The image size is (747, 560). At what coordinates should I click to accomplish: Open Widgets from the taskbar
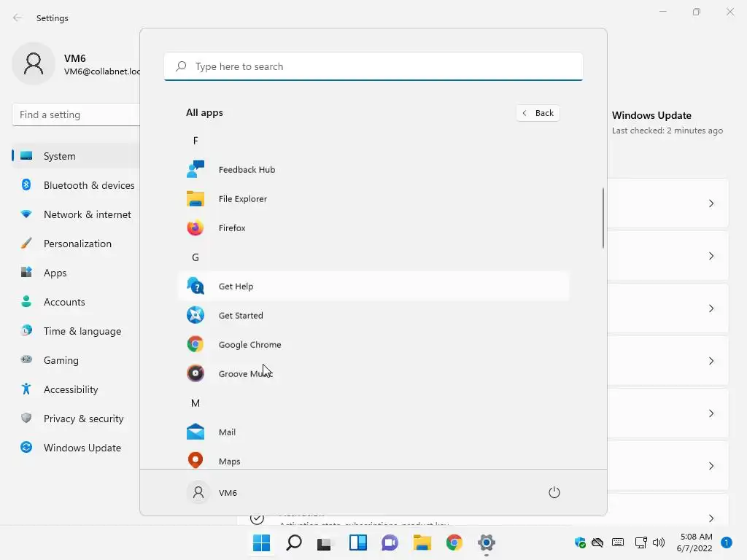[357, 542]
